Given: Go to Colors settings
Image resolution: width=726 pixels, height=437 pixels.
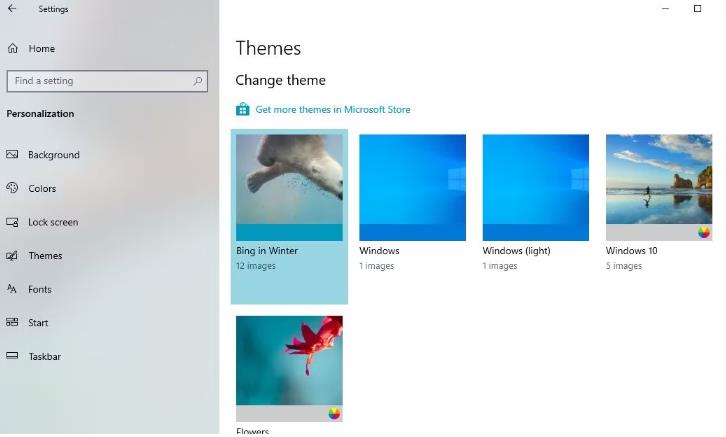Looking at the screenshot, I should (42, 188).
